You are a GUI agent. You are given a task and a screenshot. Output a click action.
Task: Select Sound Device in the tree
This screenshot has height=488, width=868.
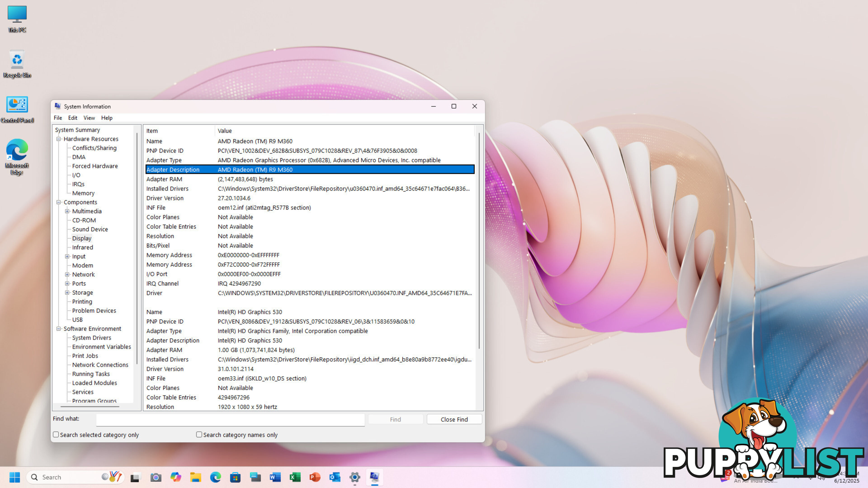click(90, 229)
